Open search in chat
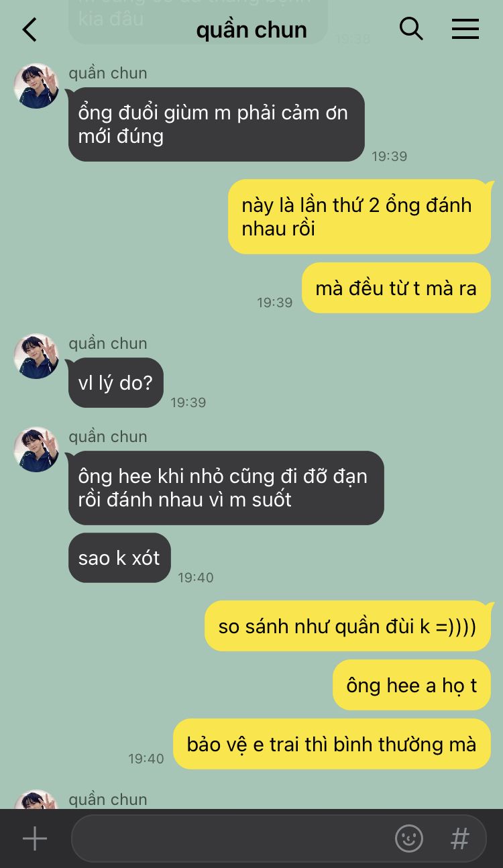The height and width of the screenshot is (868, 503). coord(411,29)
